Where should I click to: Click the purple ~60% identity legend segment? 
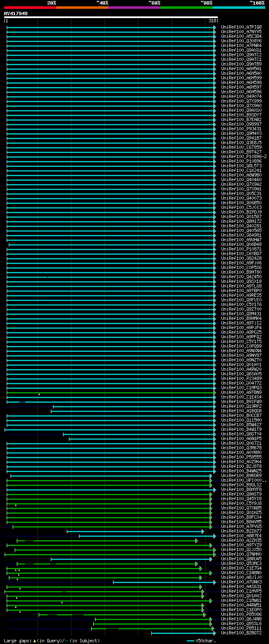134,8
